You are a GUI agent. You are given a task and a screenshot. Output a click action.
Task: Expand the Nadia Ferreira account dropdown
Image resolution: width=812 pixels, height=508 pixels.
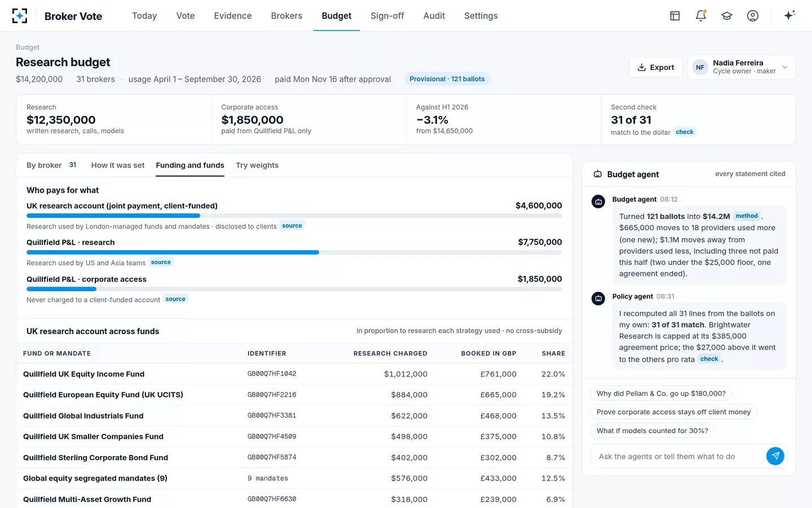tap(742, 67)
